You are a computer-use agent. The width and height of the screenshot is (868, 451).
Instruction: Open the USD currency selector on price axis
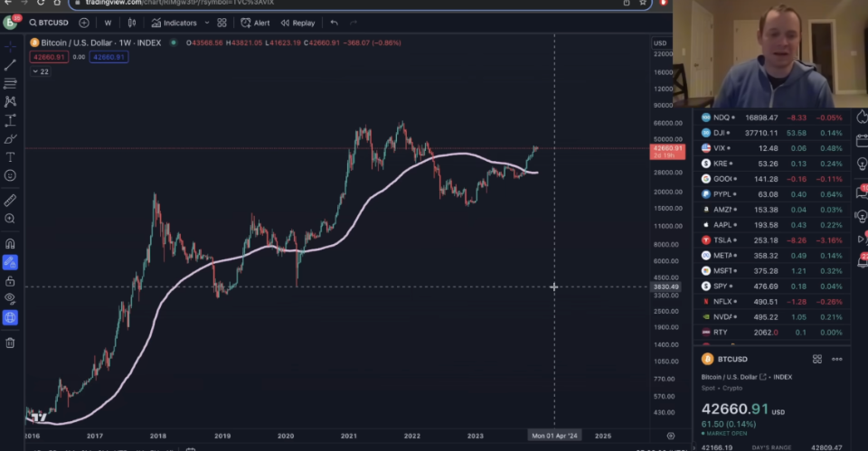point(660,43)
